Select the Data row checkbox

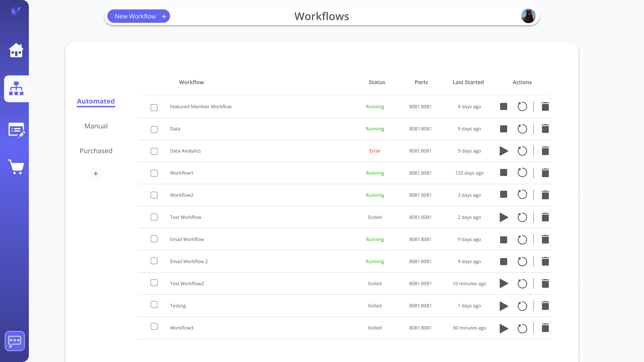pyautogui.click(x=154, y=129)
